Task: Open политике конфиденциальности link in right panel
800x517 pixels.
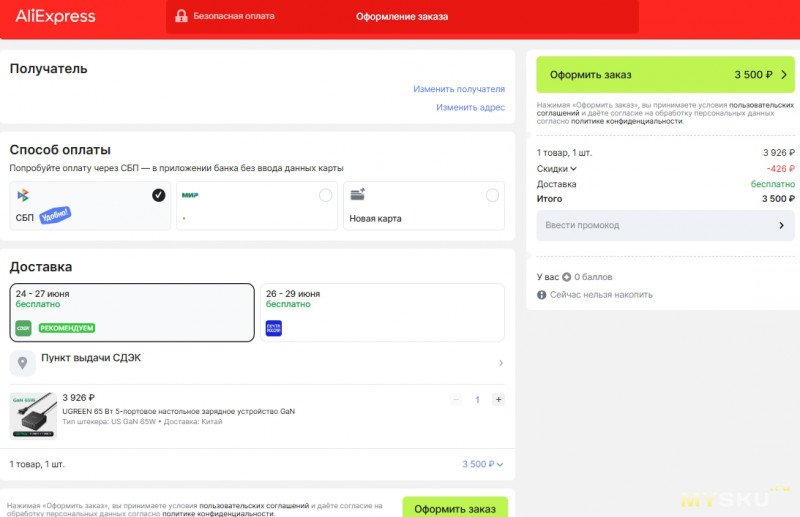Action: 626,121
